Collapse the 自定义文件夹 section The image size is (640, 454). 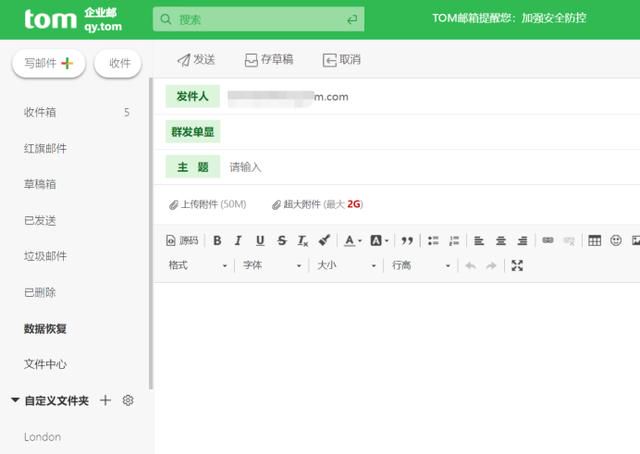pyautogui.click(x=15, y=400)
